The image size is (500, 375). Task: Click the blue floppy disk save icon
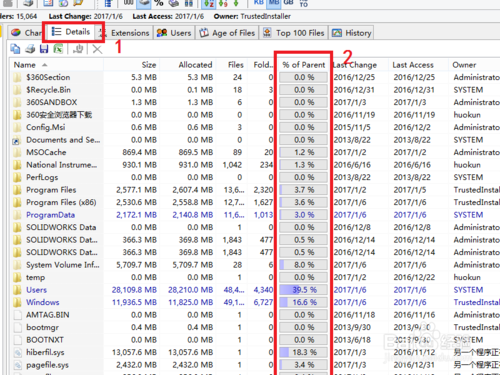[44, 49]
